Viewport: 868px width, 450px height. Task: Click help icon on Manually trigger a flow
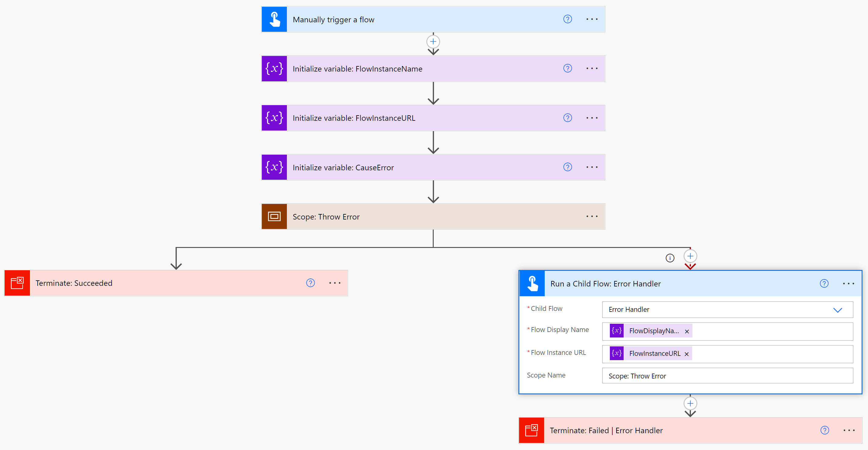click(x=567, y=19)
